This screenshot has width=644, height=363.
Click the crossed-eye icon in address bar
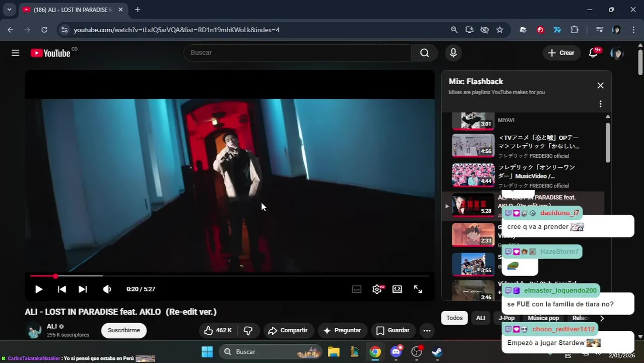(x=484, y=30)
